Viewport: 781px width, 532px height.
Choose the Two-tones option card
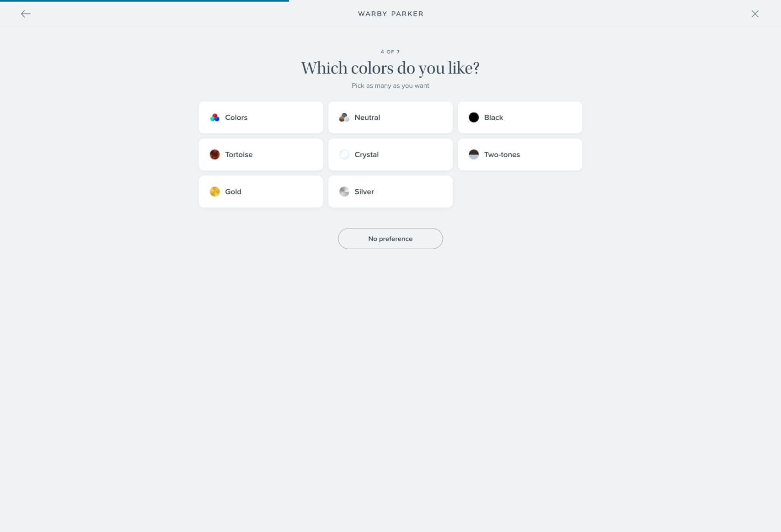point(520,154)
